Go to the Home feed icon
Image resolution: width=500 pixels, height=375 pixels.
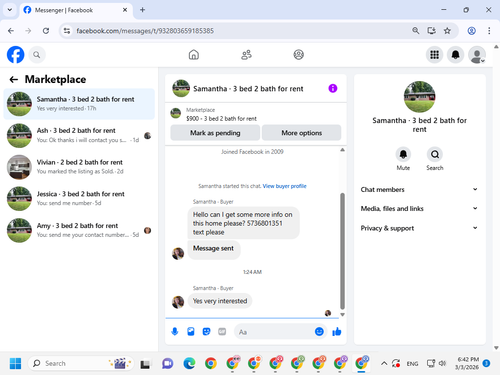[x=194, y=55]
